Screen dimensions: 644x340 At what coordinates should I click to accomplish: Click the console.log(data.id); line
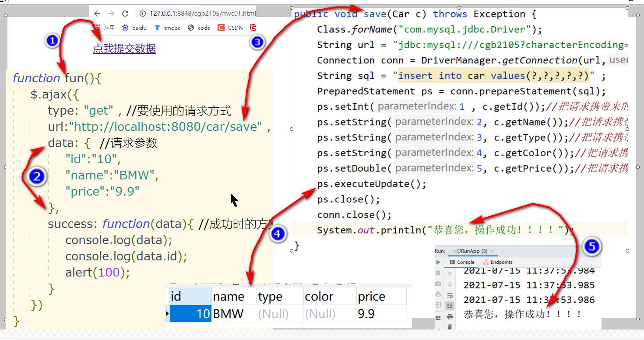pos(127,256)
